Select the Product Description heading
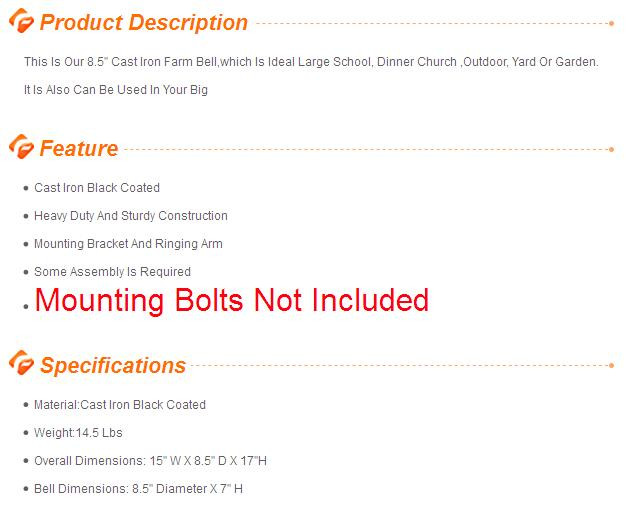 point(144,23)
